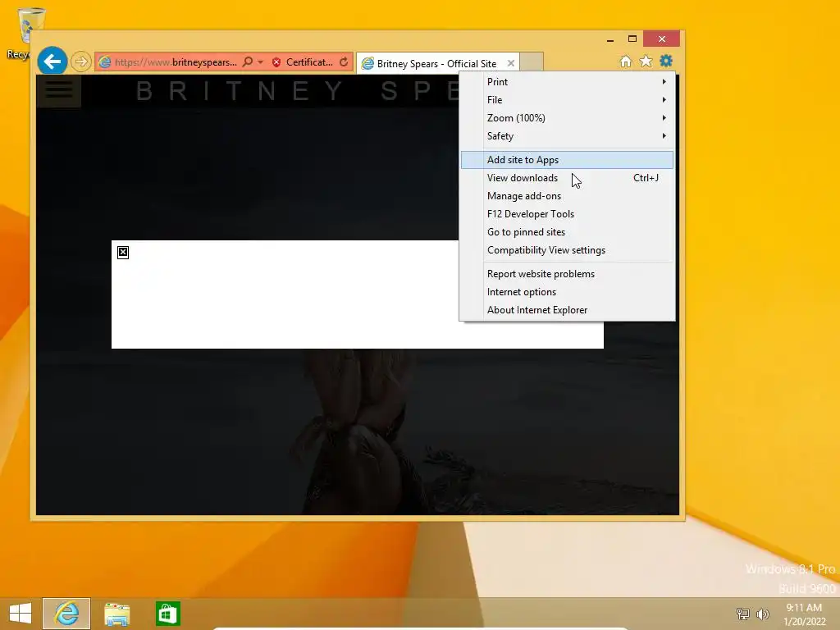The height and width of the screenshot is (630, 840).
Task: Expand the Print submenu
Action: 567,82
